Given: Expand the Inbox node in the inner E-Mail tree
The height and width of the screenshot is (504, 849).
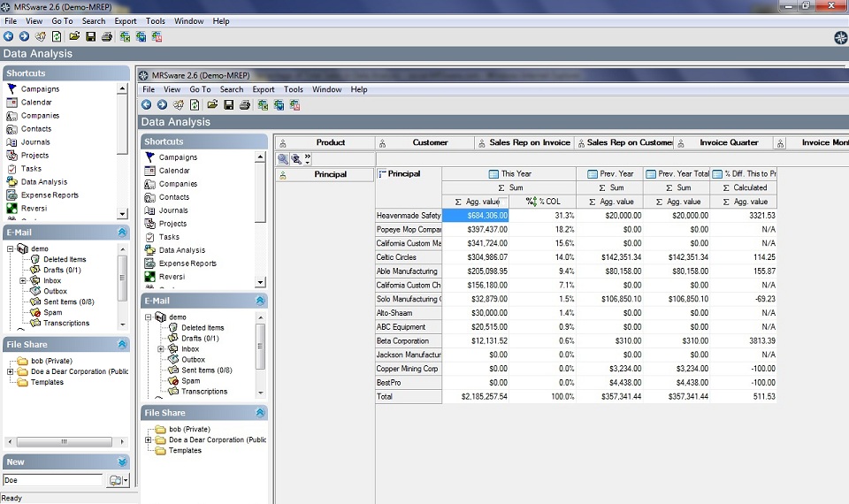Looking at the screenshot, I should 161,348.
